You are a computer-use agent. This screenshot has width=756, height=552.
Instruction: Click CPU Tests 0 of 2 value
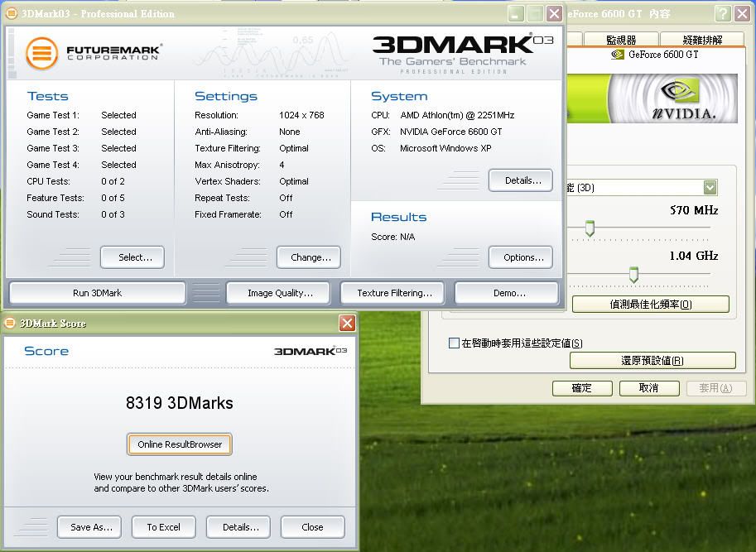coord(113,181)
